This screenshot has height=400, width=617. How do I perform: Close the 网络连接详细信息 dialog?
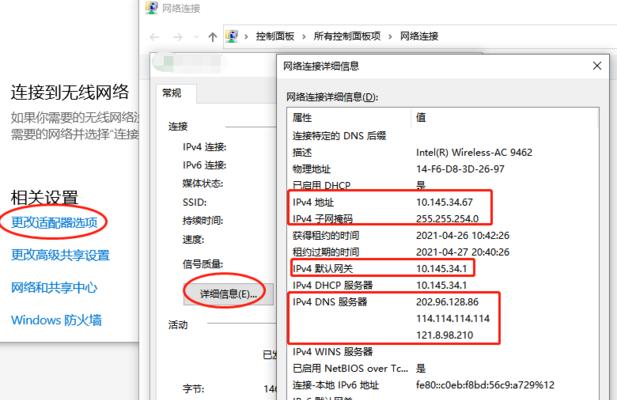tap(597, 66)
